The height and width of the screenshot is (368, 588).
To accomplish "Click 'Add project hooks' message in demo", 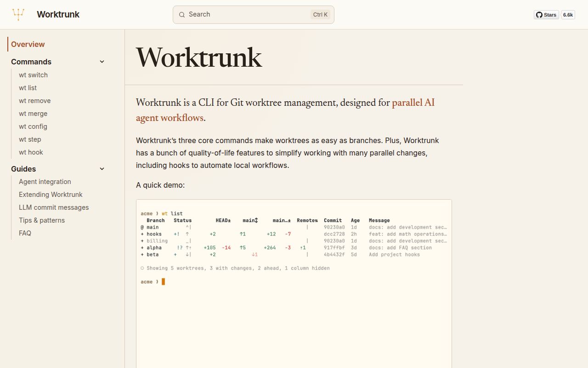I will tap(394, 254).
